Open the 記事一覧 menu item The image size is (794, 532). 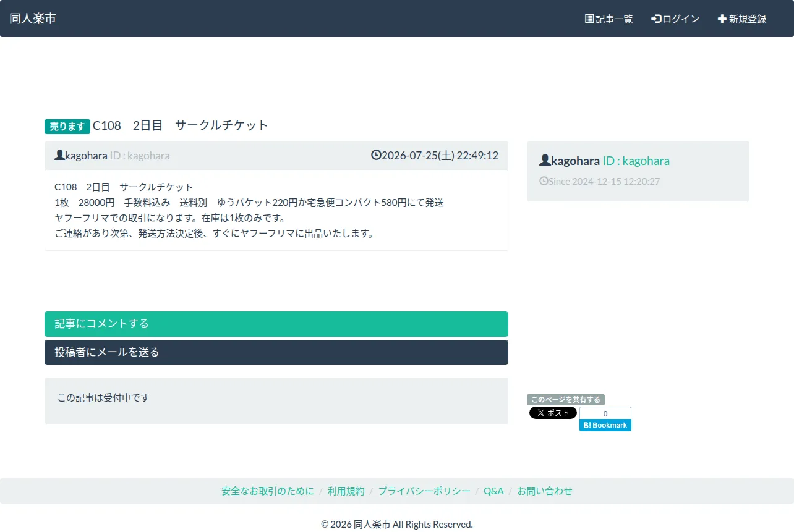[609, 19]
